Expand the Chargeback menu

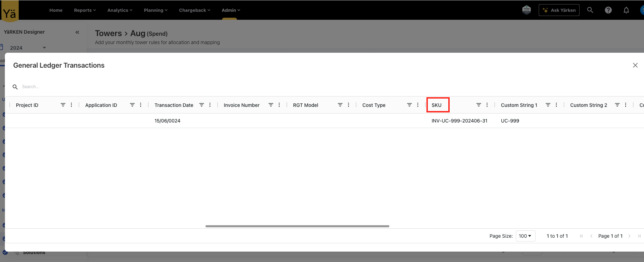pyautogui.click(x=195, y=10)
